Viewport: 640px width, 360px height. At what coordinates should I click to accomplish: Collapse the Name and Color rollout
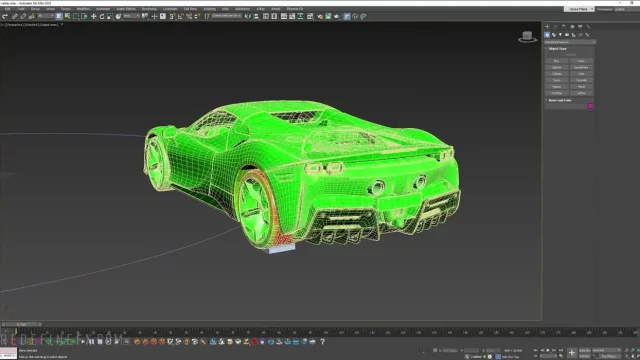tap(560, 100)
